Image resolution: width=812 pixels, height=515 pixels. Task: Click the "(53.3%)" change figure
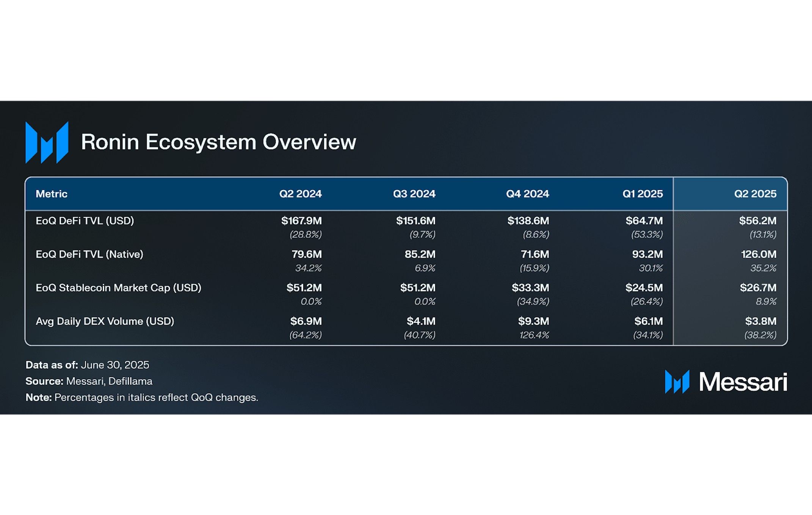tap(647, 235)
